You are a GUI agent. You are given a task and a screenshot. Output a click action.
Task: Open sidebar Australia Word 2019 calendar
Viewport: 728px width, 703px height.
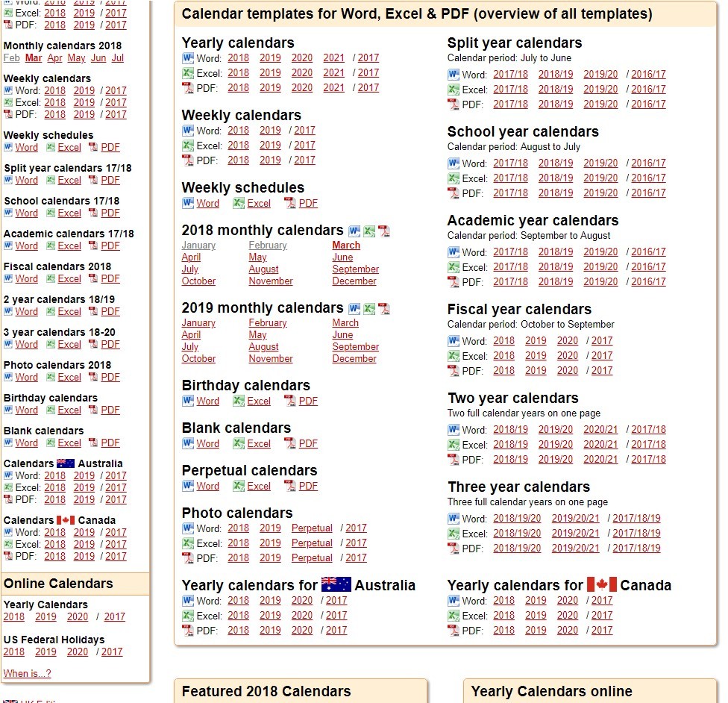84,476
